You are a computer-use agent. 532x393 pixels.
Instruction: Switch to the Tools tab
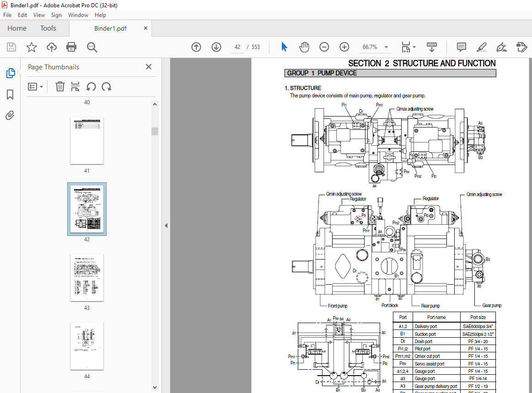point(48,28)
